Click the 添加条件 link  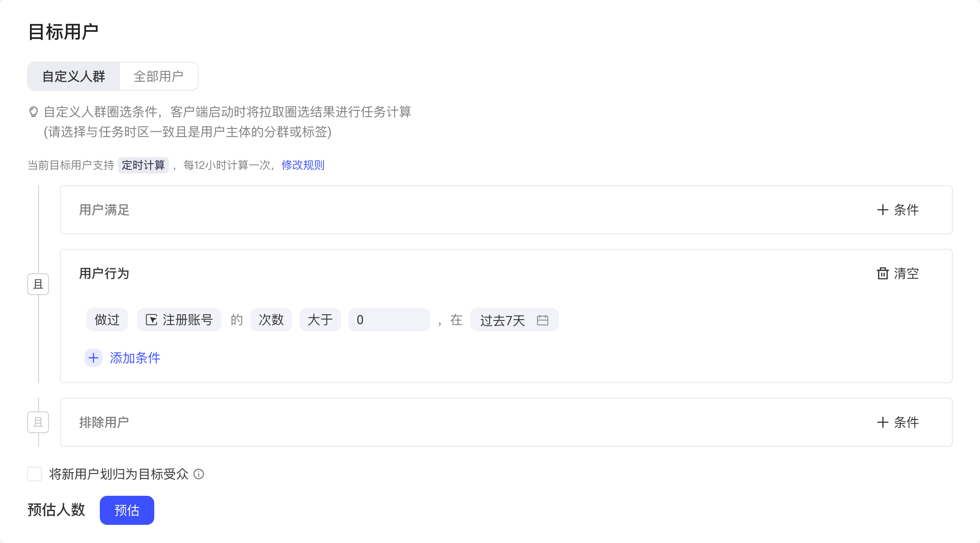(135, 358)
